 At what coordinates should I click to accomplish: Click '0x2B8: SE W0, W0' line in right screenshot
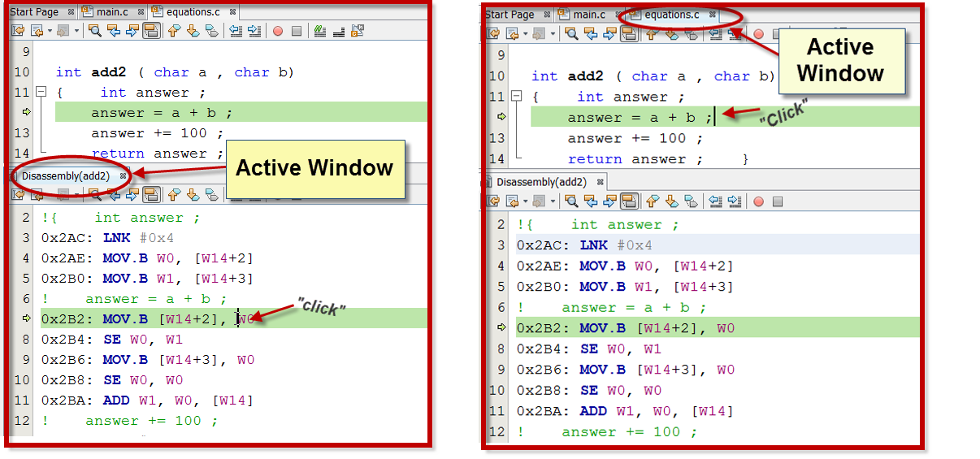pyautogui.click(x=588, y=391)
